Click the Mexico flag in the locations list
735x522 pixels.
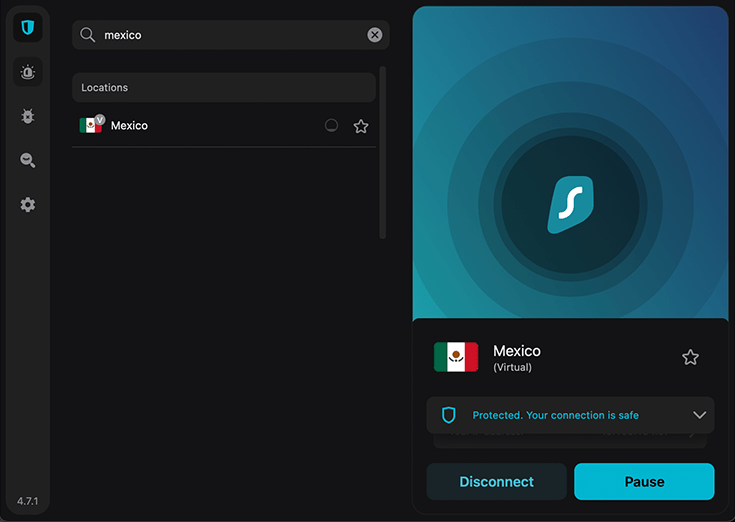click(x=91, y=126)
